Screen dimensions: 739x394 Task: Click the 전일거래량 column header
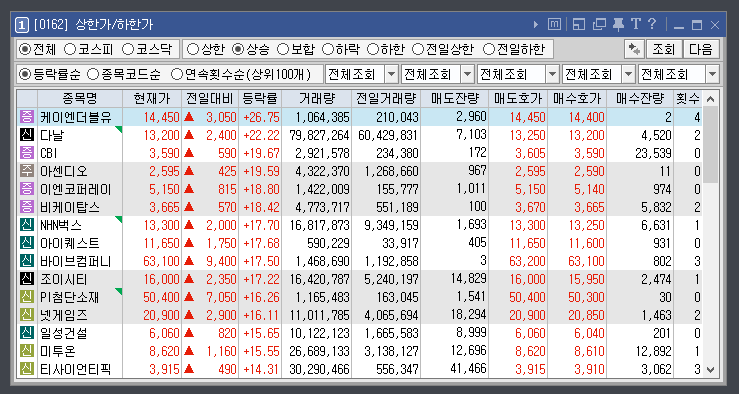[x=386, y=98]
